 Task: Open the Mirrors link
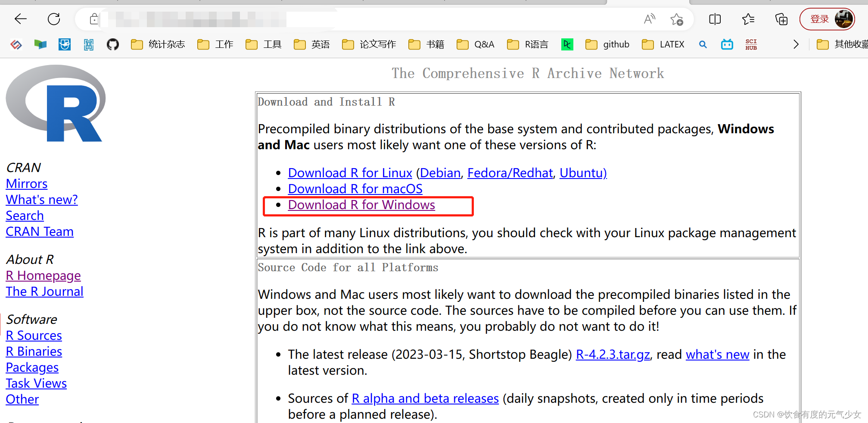[x=27, y=184]
